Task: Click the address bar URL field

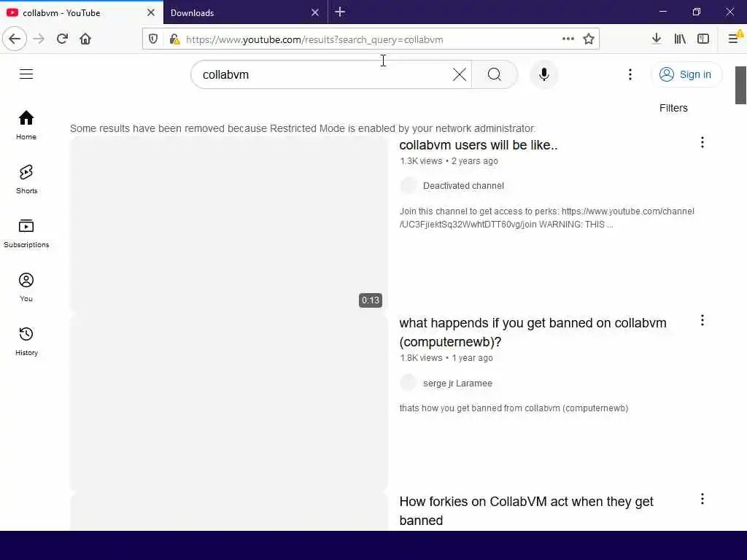Action: [x=371, y=39]
